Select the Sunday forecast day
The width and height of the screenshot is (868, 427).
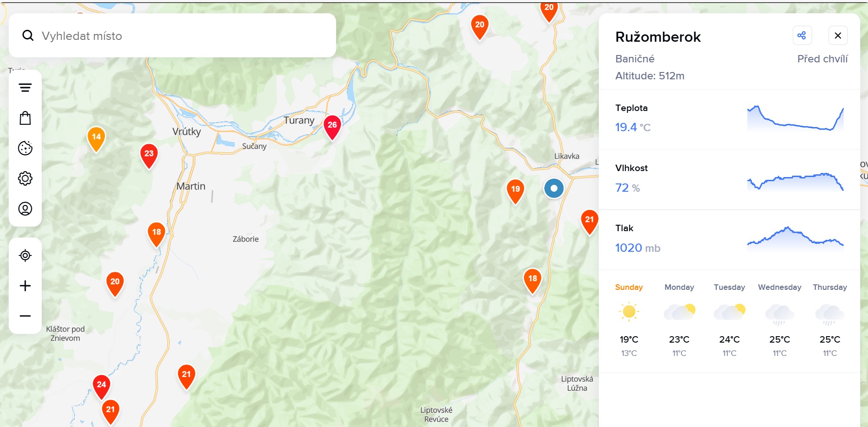tap(629, 320)
